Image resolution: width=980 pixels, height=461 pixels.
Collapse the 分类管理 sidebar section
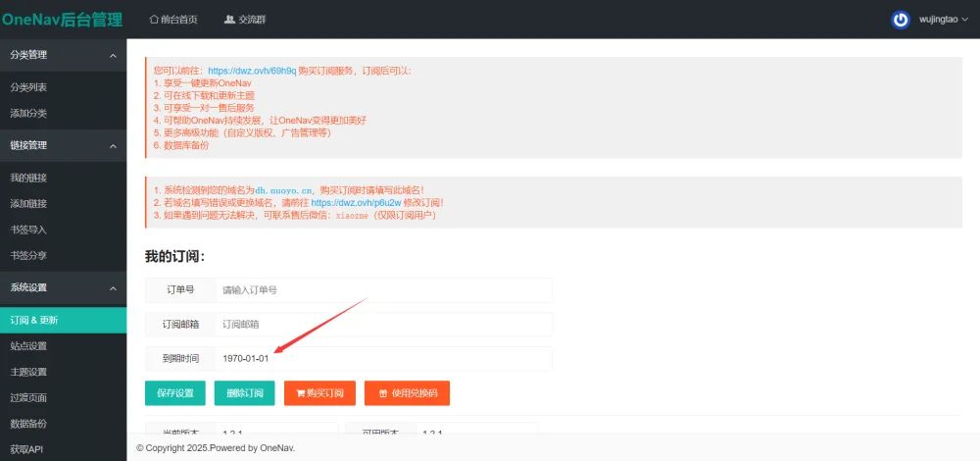click(63, 55)
